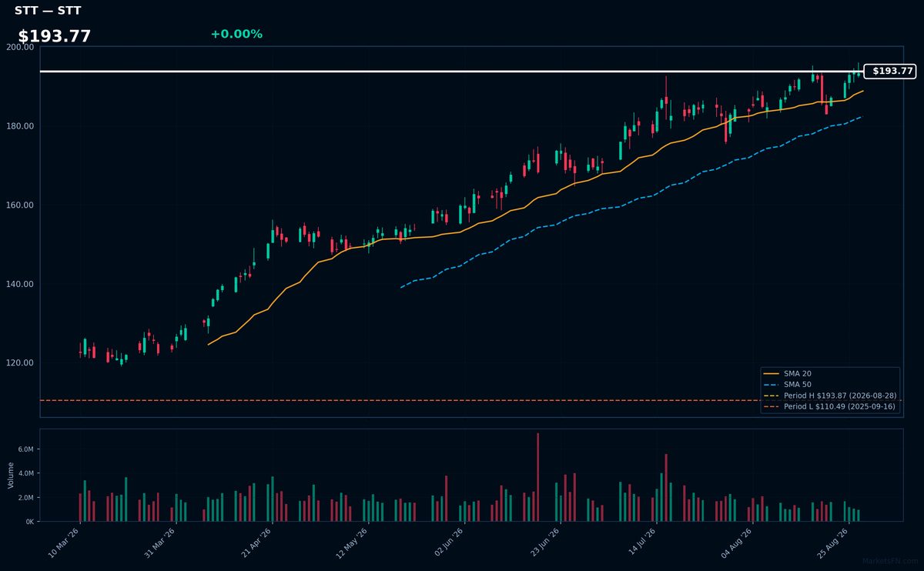Screen dimensions: 924x571
Task: Click the 200.00 y-axis label
Action: tap(22, 47)
